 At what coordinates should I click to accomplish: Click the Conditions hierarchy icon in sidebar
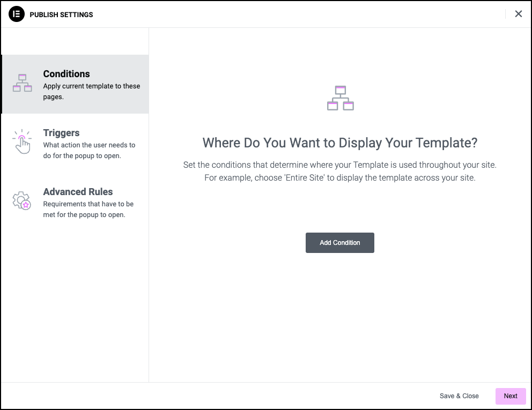(x=23, y=83)
